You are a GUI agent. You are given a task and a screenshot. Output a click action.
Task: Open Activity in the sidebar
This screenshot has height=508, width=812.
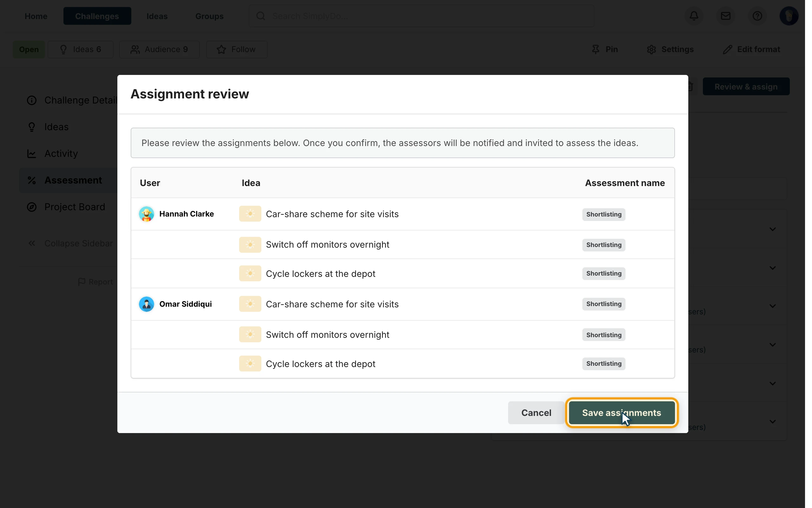[52, 154]
